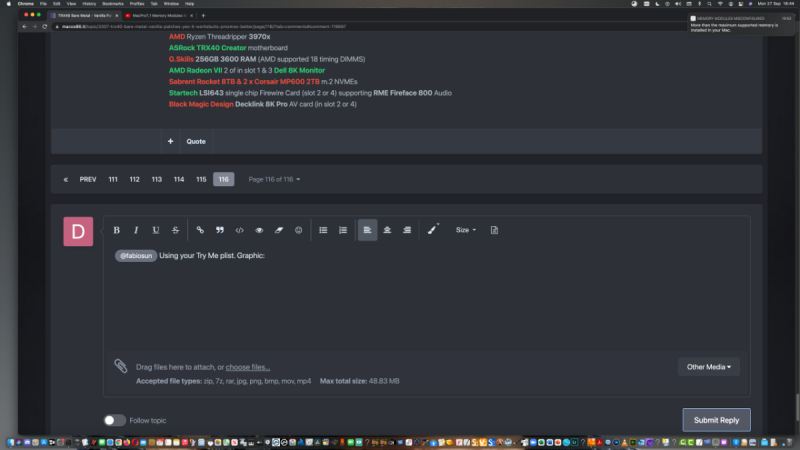Apply strikethrough formatting in the editor

click(x=175, y=230)
